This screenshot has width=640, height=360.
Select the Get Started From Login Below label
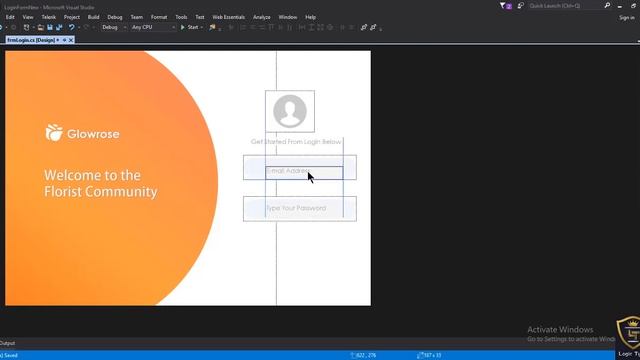pyautogui.click(x=296, y=142)
